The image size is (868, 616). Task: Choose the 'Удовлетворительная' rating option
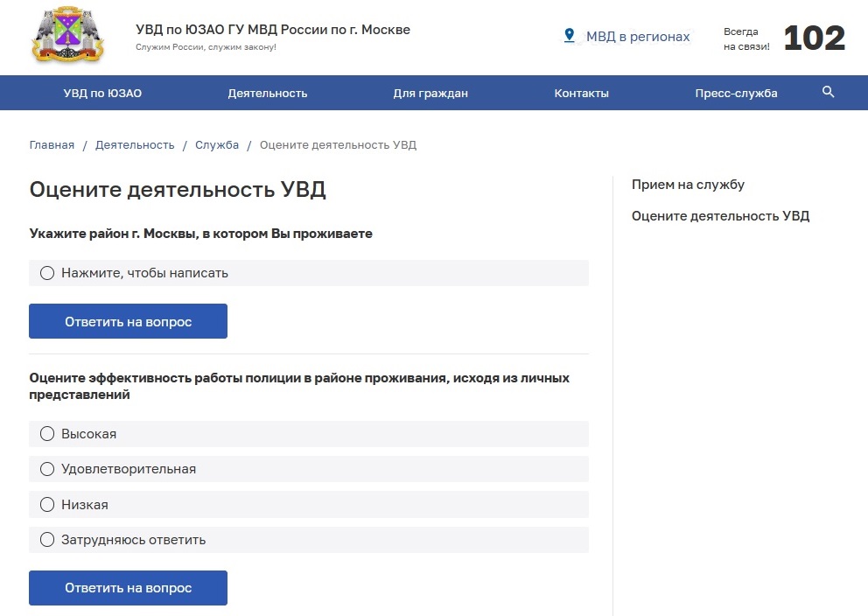(48, 469)
